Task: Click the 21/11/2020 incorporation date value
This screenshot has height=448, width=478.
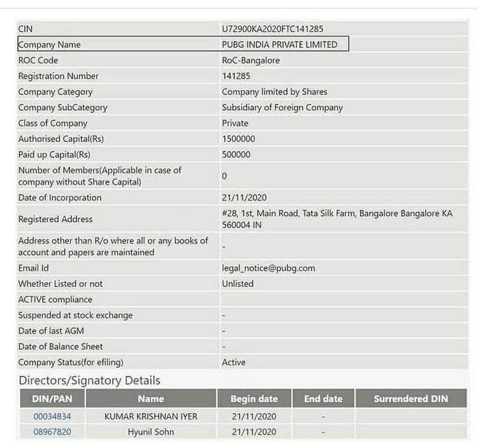Action: (x=244, y=198)
